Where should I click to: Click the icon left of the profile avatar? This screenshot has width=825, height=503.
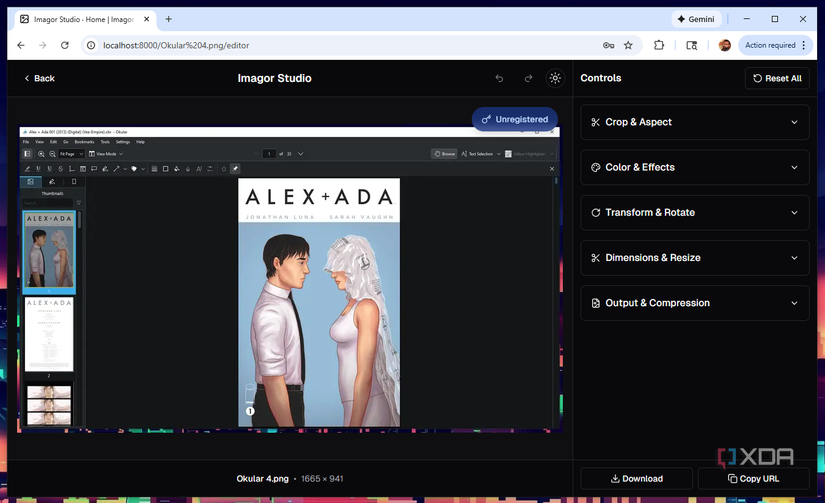click(692, 45)
